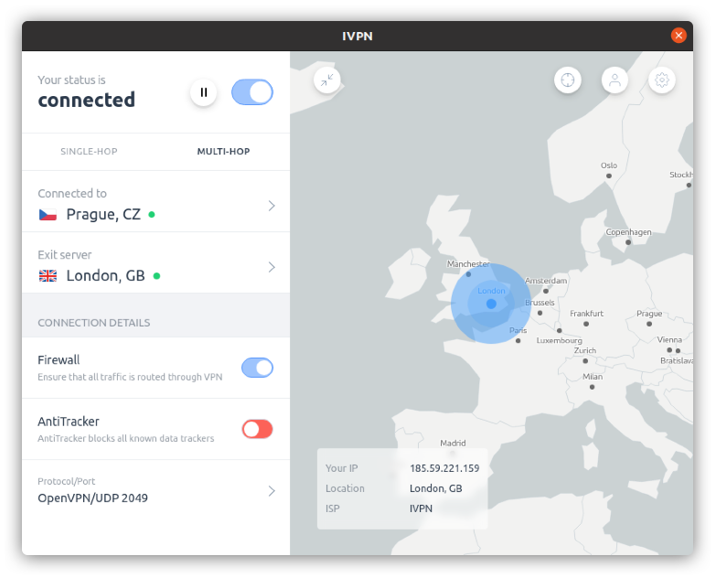Expand the London, GB exit server chevron
The image size is (716, 588).
pos(272,267)
